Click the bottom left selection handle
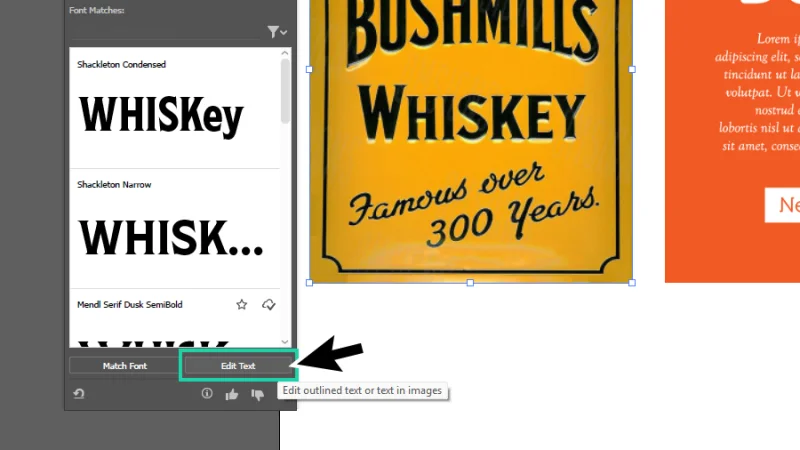Screen dimensions: 800x450 click(309, 283)
